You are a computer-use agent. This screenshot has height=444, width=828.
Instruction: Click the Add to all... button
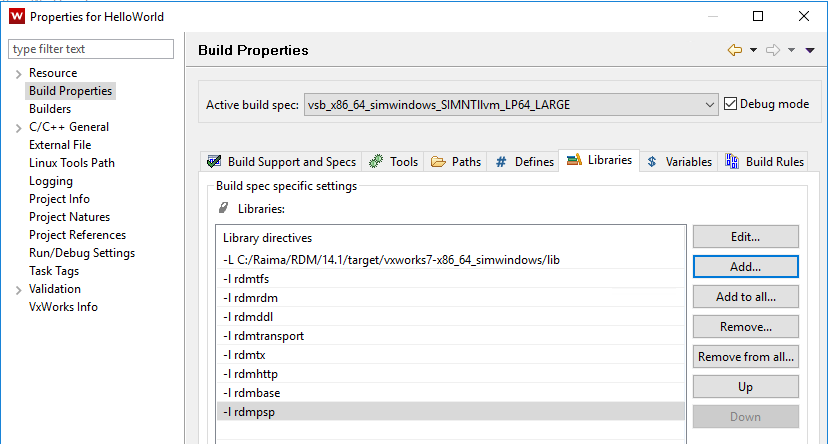click(746, 297)
